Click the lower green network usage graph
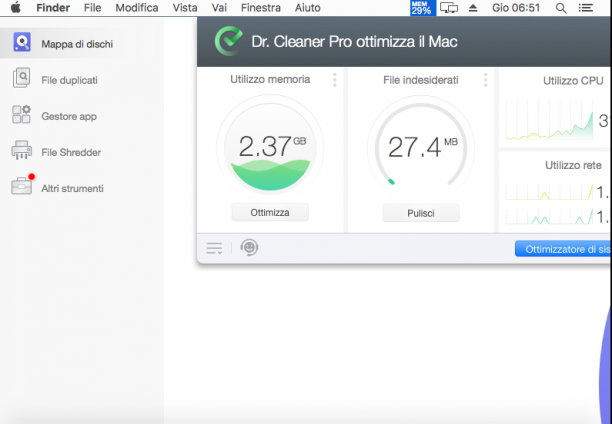The height and width of the screenshot is (424, 612). [x=549, y=217]
